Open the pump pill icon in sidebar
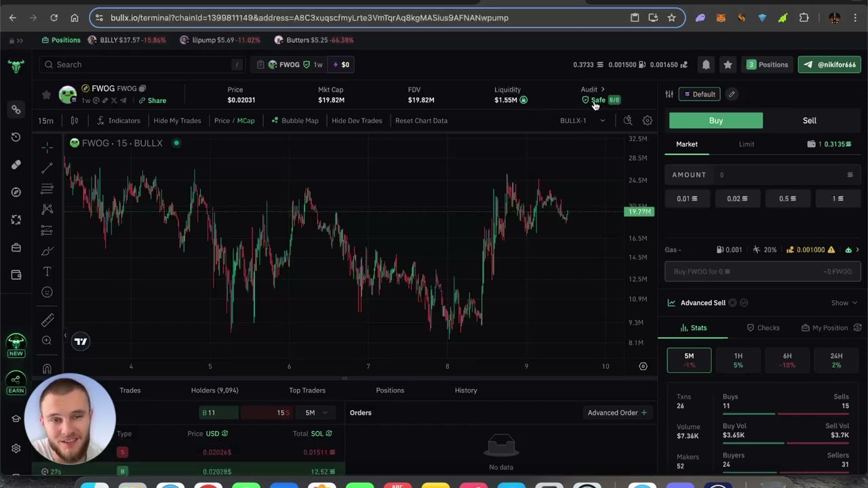Screen dimensions: 868x488 click(16, 165)
